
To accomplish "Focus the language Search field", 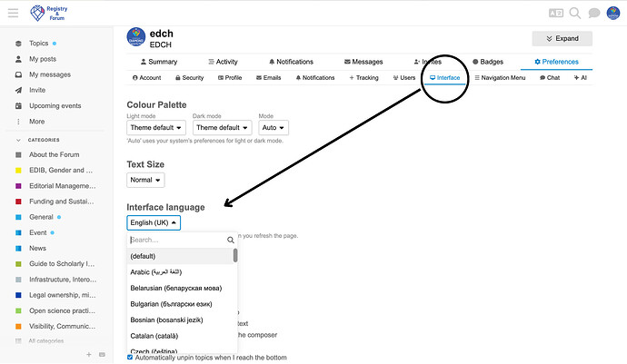I will (x=177, y=240).
